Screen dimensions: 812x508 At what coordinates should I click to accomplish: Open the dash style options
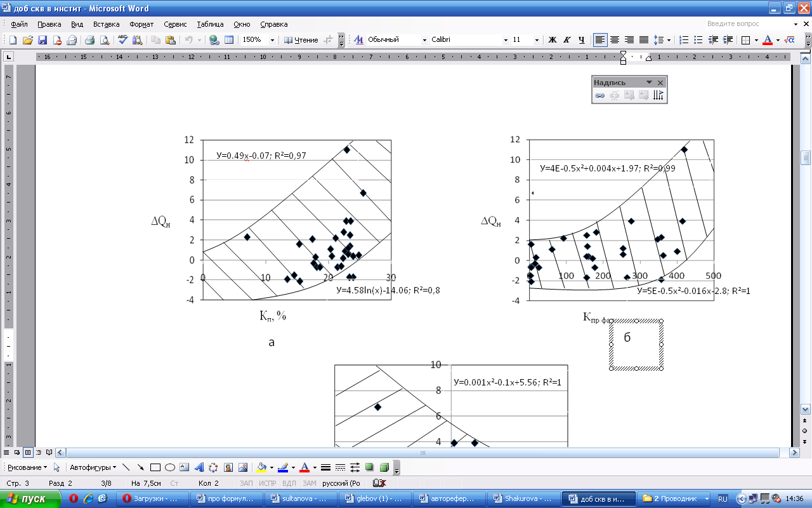pyautogui.click(x=340, y=467)
